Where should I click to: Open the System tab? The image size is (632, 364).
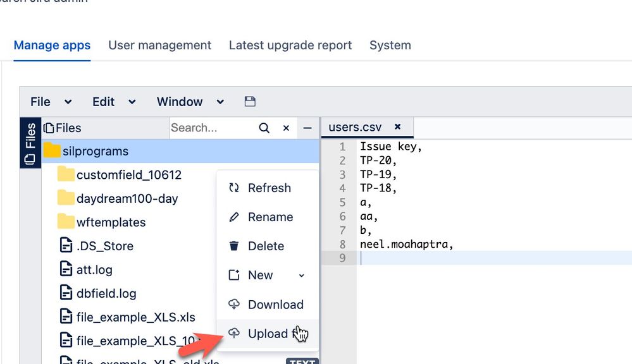390,45
